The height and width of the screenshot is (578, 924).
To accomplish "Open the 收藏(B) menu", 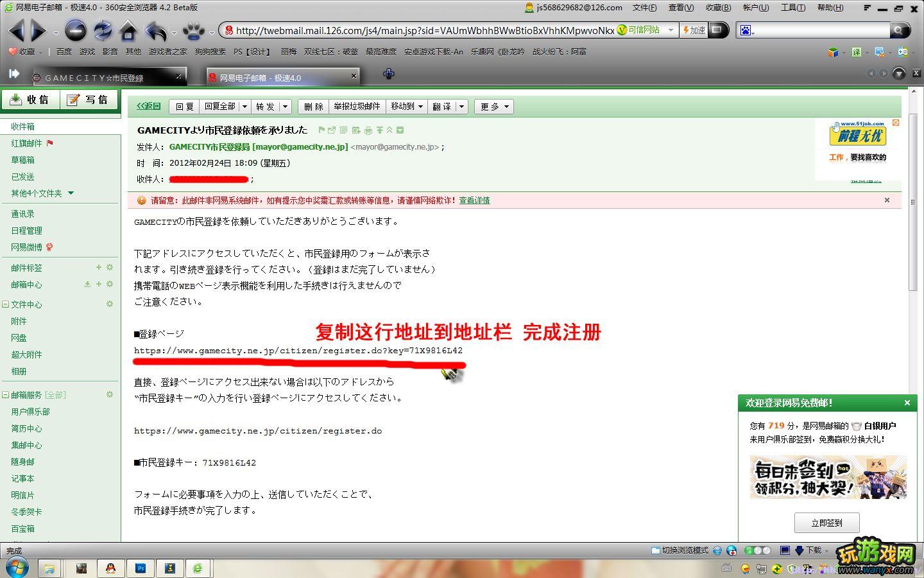I will pyautogui.click(x=718, y=8).
